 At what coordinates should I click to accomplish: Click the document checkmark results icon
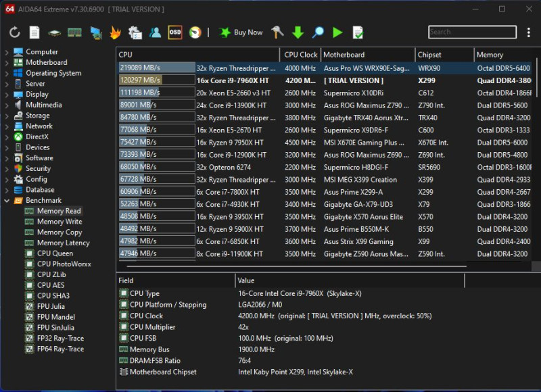358,32
